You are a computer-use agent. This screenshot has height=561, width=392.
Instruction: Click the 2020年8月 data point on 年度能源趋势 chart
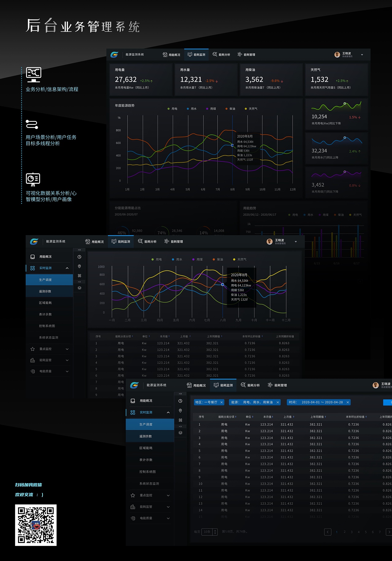pyautogui.click(x=232, y=145)
